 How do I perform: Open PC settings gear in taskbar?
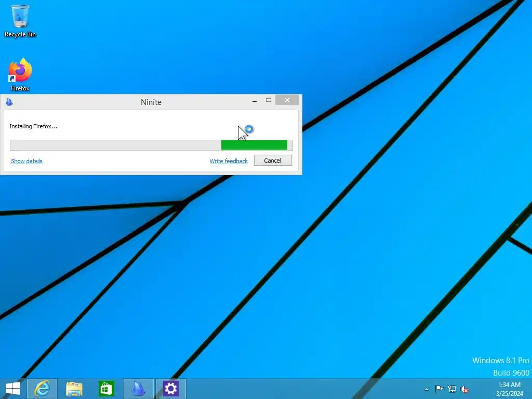(170, 389)
